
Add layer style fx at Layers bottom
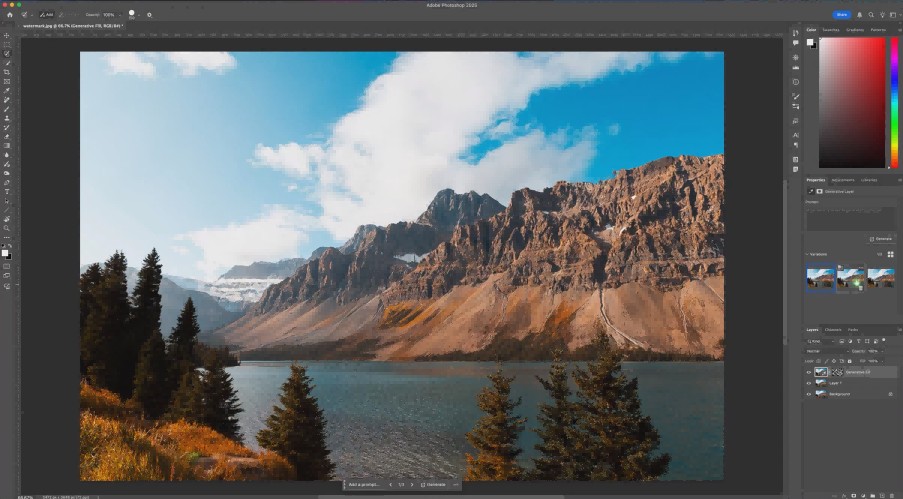[x=844, y=496]
